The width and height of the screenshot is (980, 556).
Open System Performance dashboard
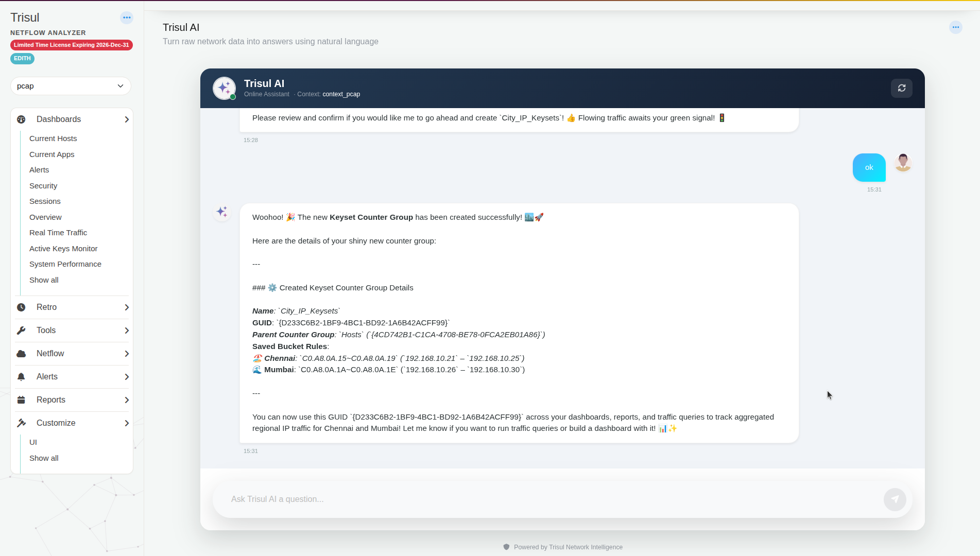(65, 264)
